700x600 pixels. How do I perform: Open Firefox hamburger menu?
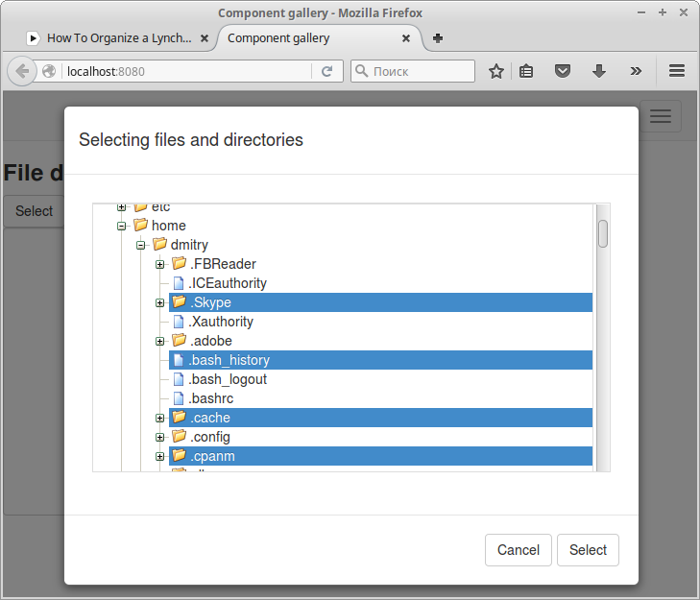[676, 71]
